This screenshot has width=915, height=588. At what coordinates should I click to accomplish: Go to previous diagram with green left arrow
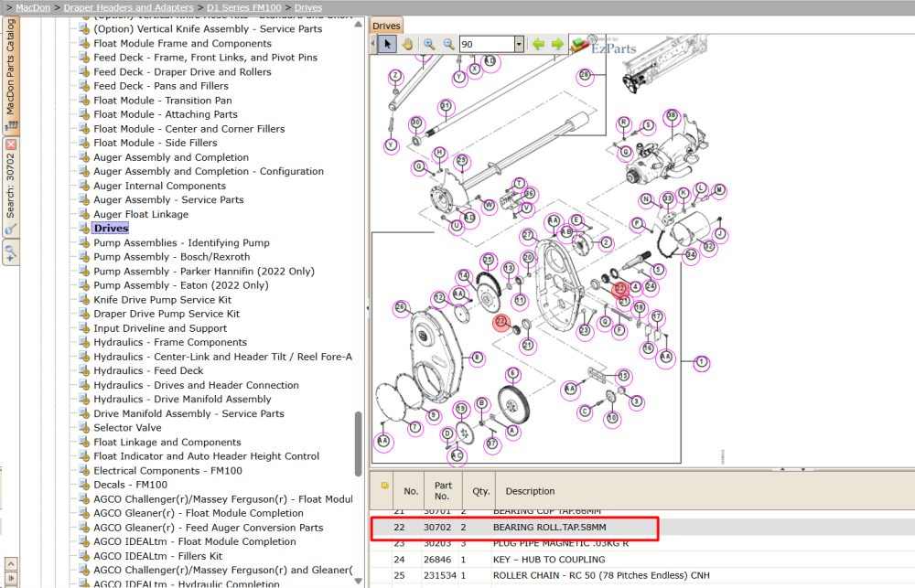coord(538,44)
